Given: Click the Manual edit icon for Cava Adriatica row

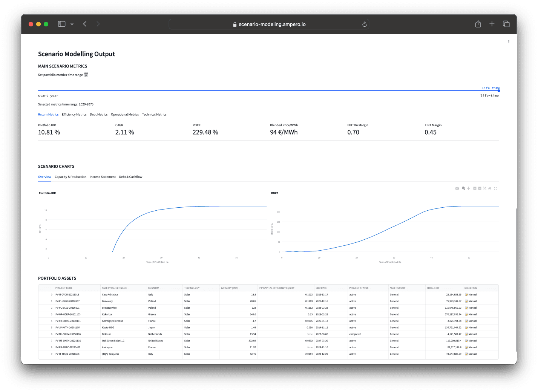Looking at the screenshot, I should point(466,295).
